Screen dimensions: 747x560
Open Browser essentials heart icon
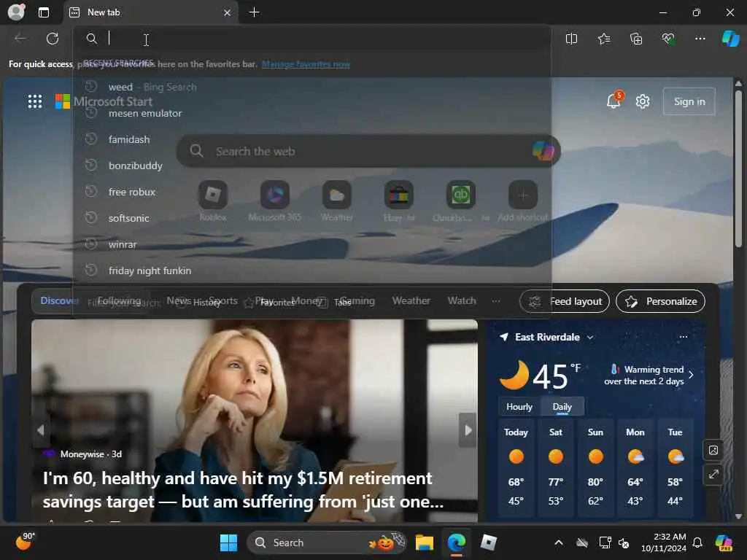(x=668, y=39)
